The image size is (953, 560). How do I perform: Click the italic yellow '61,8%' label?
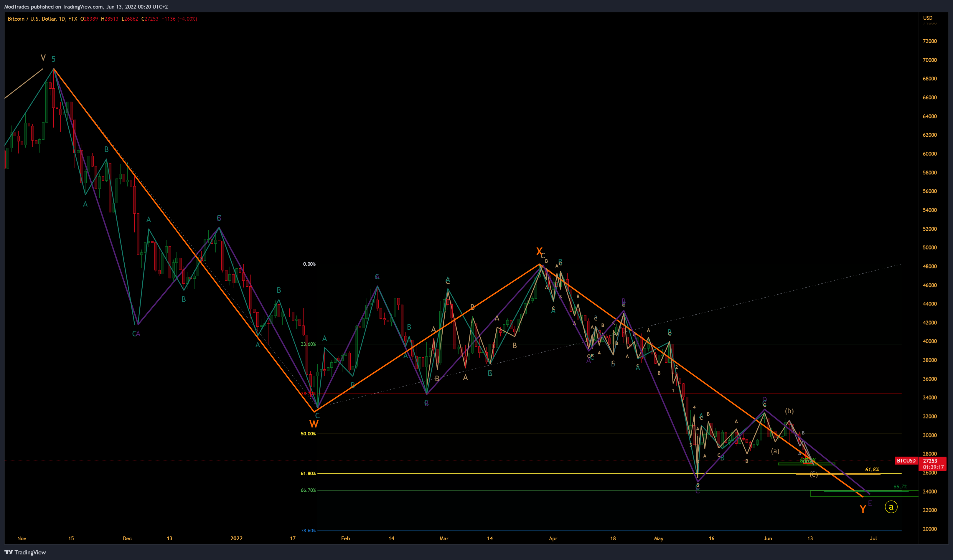tap(872, 469)
